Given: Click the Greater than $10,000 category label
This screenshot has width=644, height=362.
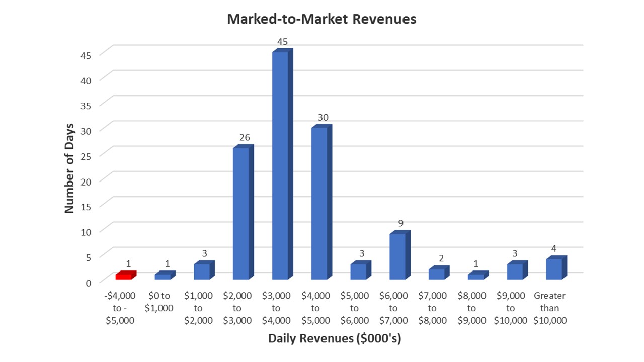Looking at the screenshot, I should (549, 308).
